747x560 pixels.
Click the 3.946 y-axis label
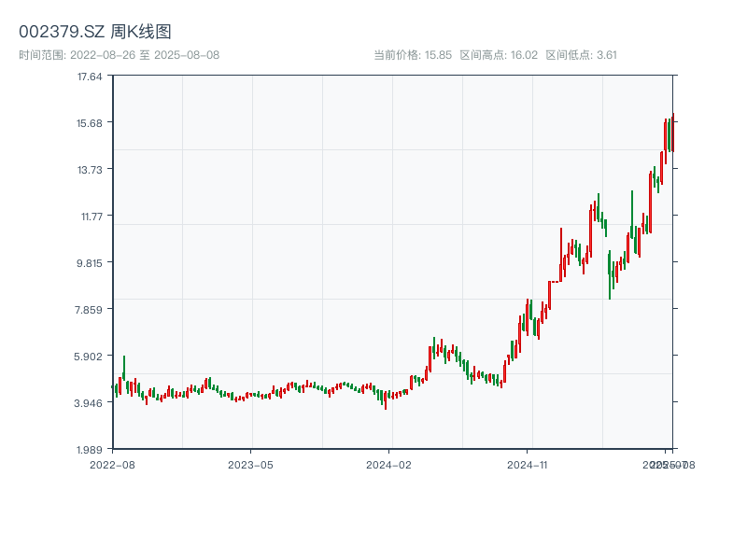[90, 403]
